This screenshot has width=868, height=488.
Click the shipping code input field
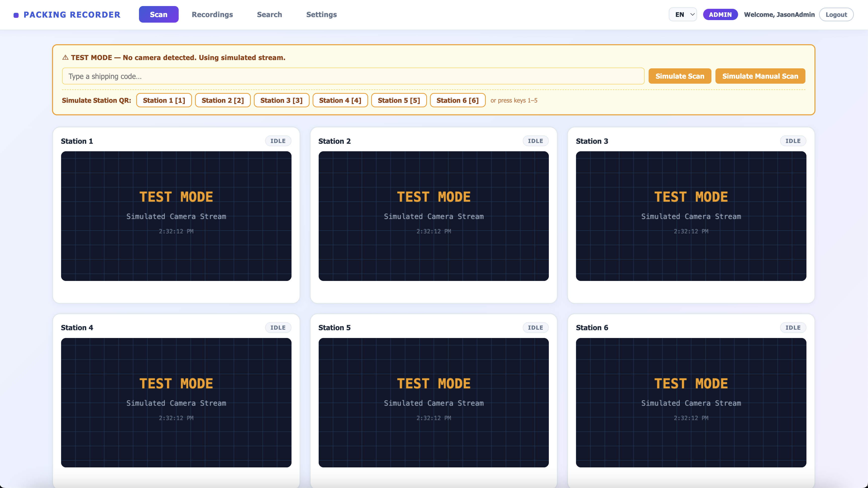click(x=353, y=76)
